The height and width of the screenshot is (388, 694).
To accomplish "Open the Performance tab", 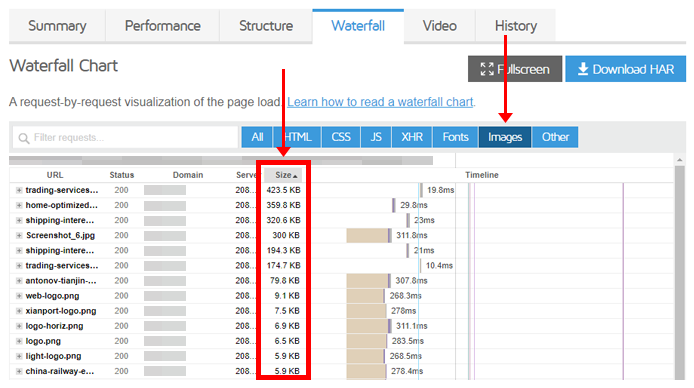I will (162, 26).
